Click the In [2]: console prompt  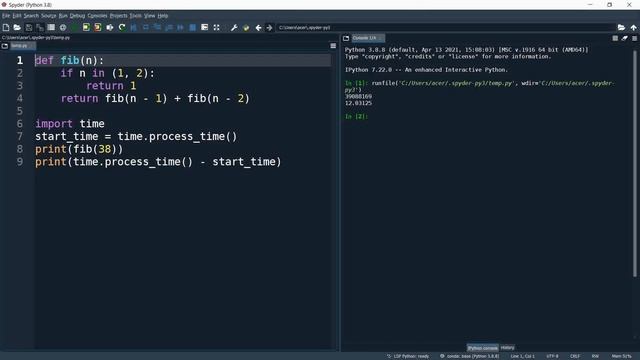tap(356, 116)
